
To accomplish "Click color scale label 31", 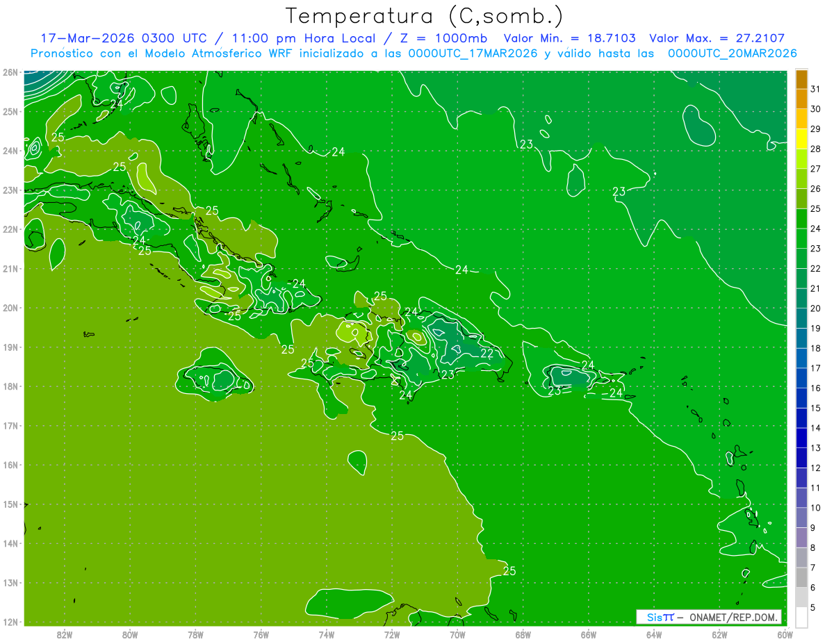I will 815,89.
